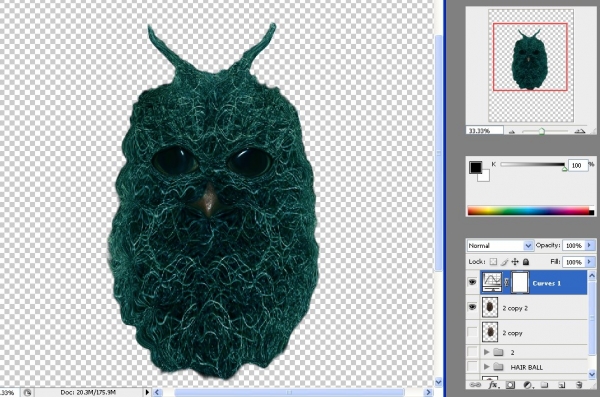This screenshot has height=397, width=600.
Task: Show the HAIR BALL group
Action: [472, 366]
